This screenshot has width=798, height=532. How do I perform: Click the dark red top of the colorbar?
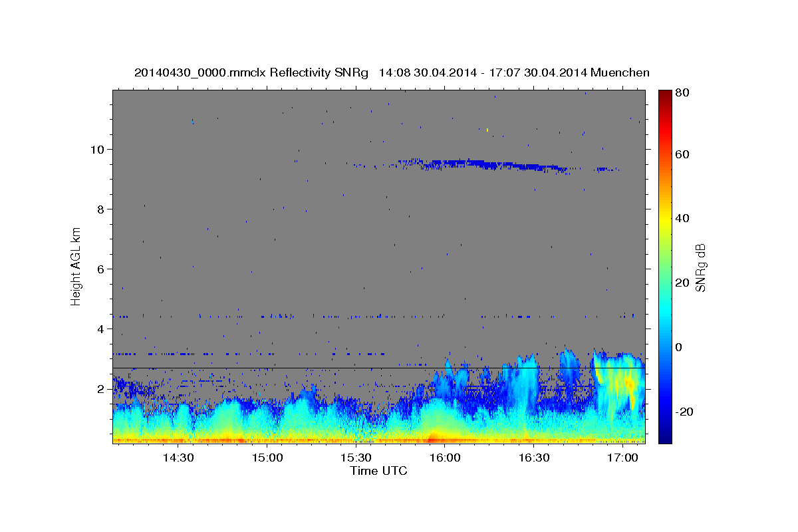[665, 96]
